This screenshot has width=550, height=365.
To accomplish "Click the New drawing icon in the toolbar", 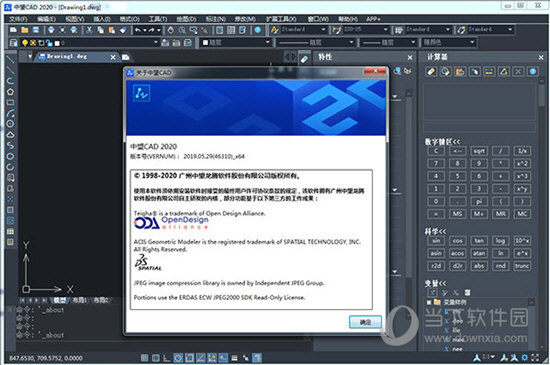I will coord(13,30).
